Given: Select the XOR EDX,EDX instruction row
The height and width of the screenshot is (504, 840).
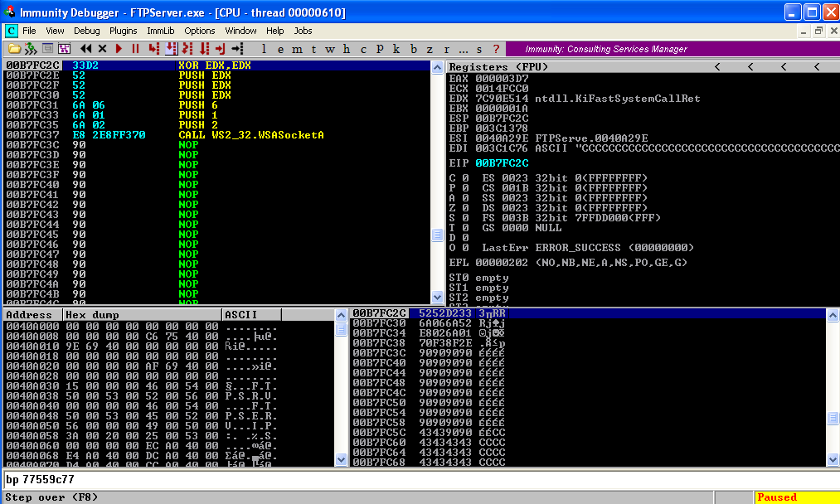Looking at the screenshot, I should (217, 65).
